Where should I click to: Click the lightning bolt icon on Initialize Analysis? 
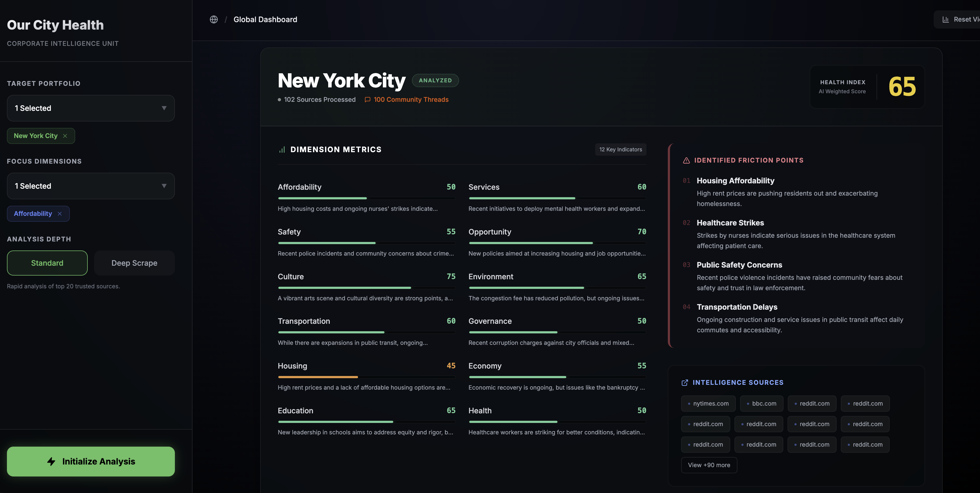51,462
